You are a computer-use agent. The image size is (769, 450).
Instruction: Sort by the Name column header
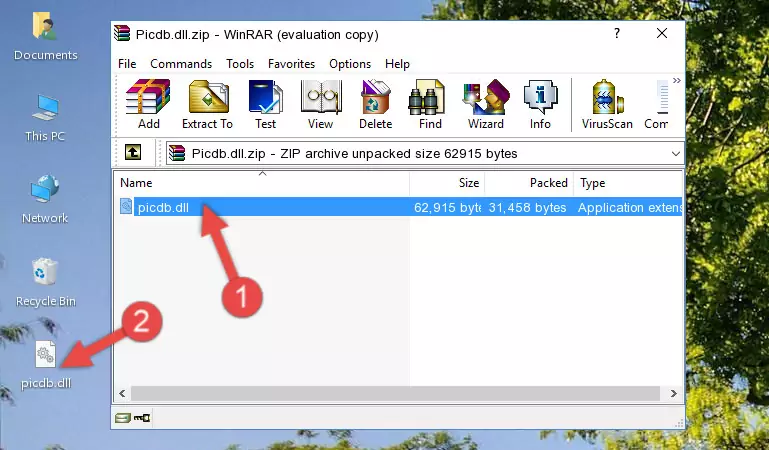click(x=262, y=183)
